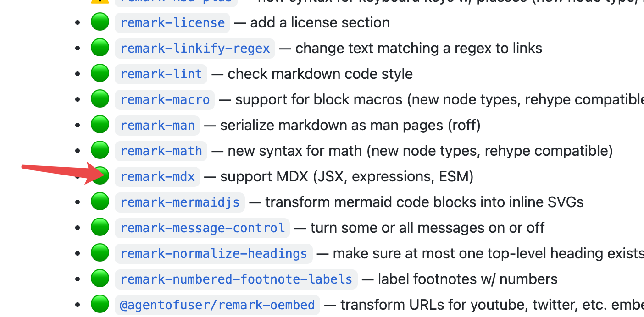Screen dimensions: 644x317
Task: Click the yellow warning icon near remark-kbd-plus
Action: (x=100, y=2)
